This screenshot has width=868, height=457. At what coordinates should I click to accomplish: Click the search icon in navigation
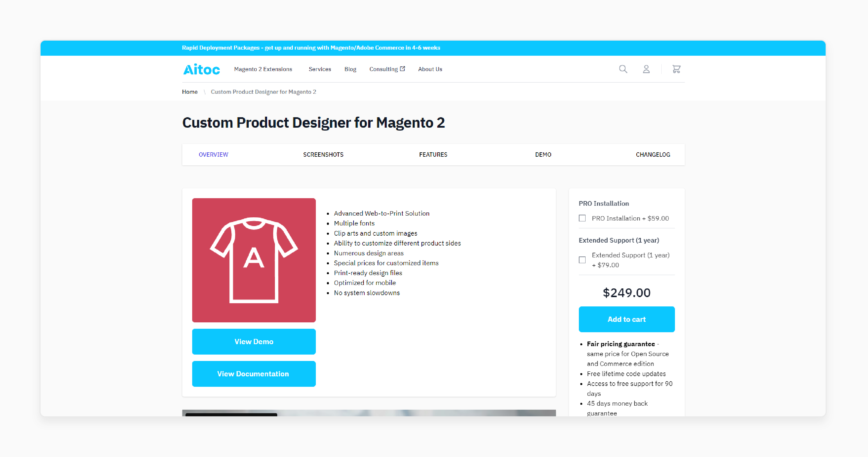(x=624, y=69)
